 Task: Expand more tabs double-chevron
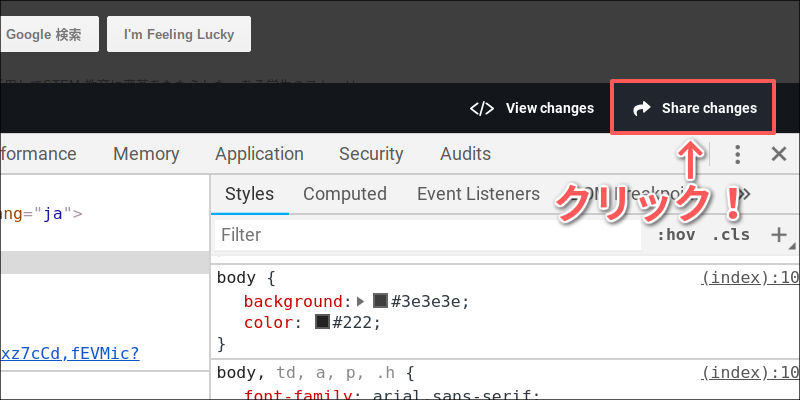(x=745, y=194)
